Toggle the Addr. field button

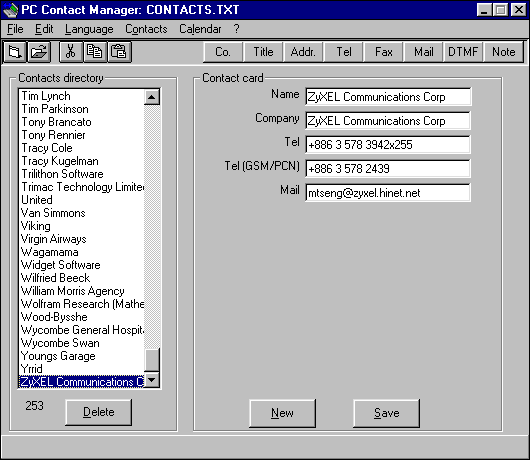tap(303, 52)
